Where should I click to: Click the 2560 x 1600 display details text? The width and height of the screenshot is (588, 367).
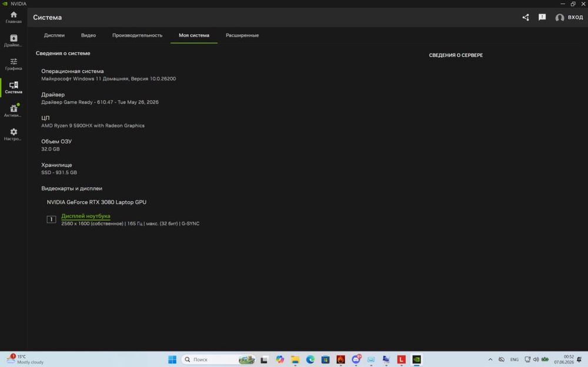pos(130,223)
